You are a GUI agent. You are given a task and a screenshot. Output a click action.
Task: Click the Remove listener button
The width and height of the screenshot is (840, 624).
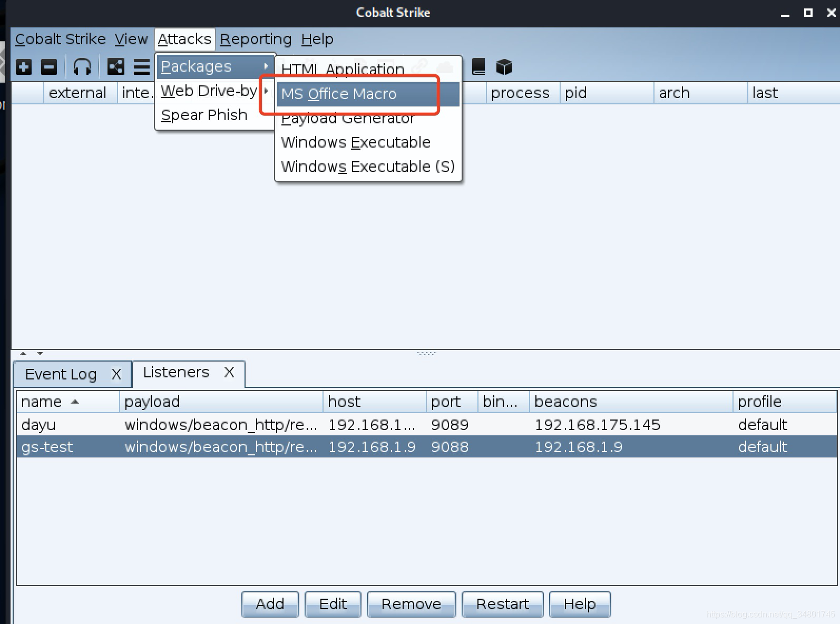click(x=411, y=604)
